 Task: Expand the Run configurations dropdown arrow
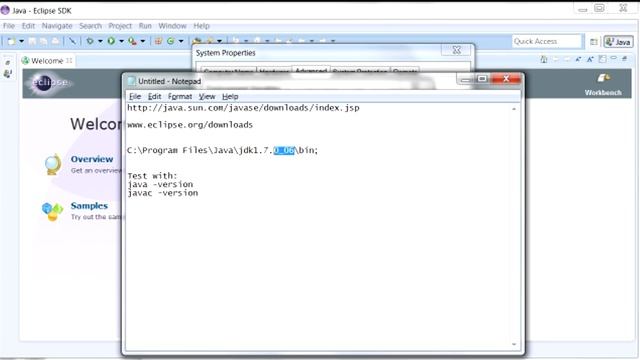click(121, 41)
